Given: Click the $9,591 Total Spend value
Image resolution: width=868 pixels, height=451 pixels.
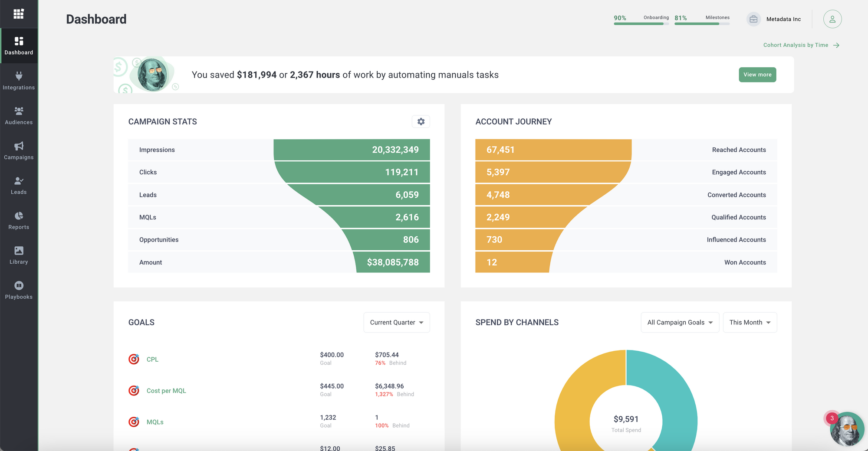Looking at the screenshot, I should pos(626,419).
